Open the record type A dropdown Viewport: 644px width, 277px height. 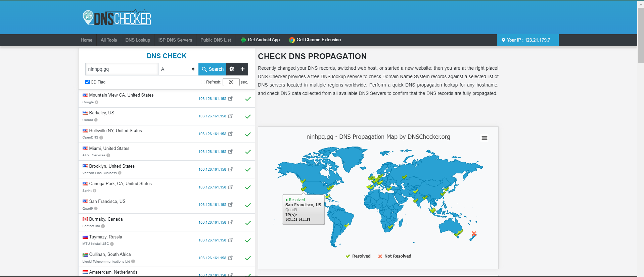point(178,69)
